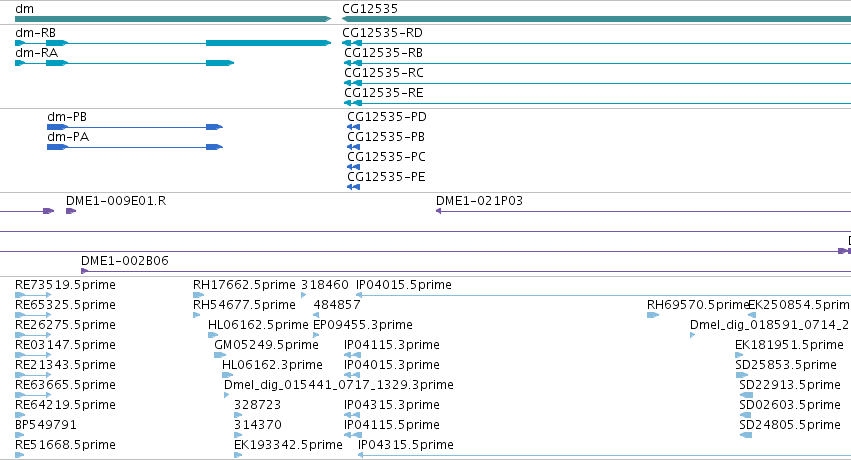Click GM05249.5prime EST label
851x460 pixels.
point(266,345)
